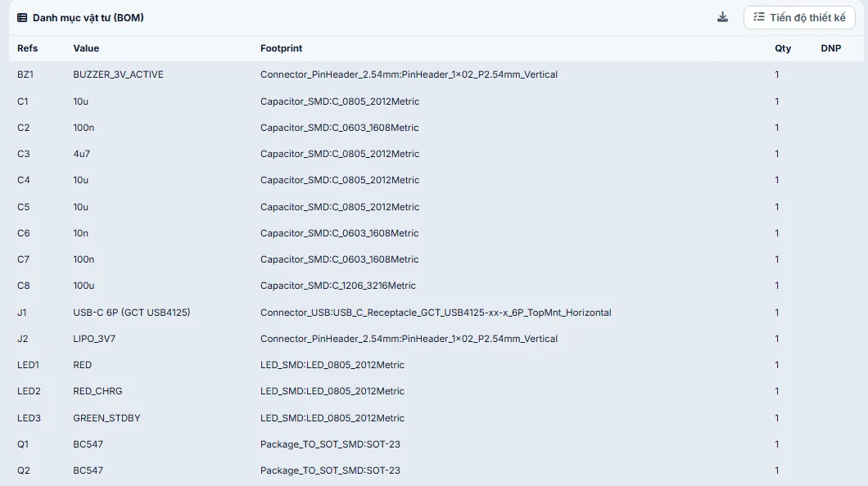Select the BZ1 reference cell

click(x=25, y=74)
